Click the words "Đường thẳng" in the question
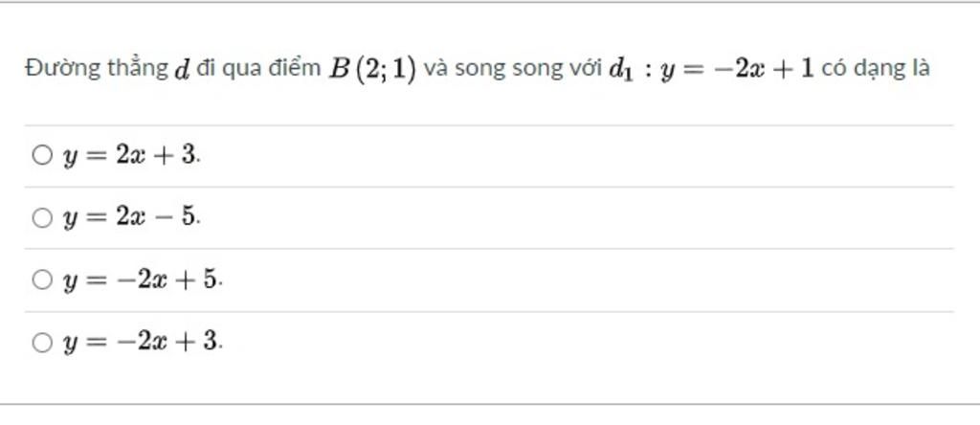The image size is (980, 425). [x=97, y=68]
